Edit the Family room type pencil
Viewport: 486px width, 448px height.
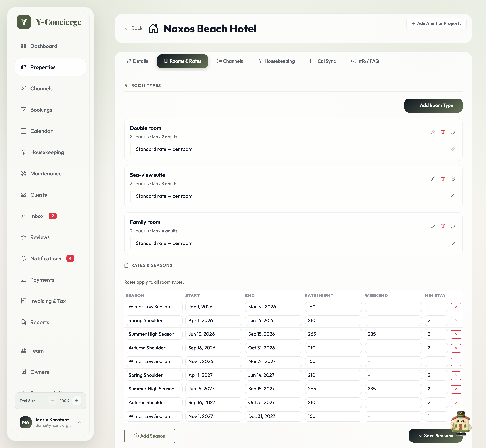click(x=433, y=226)
